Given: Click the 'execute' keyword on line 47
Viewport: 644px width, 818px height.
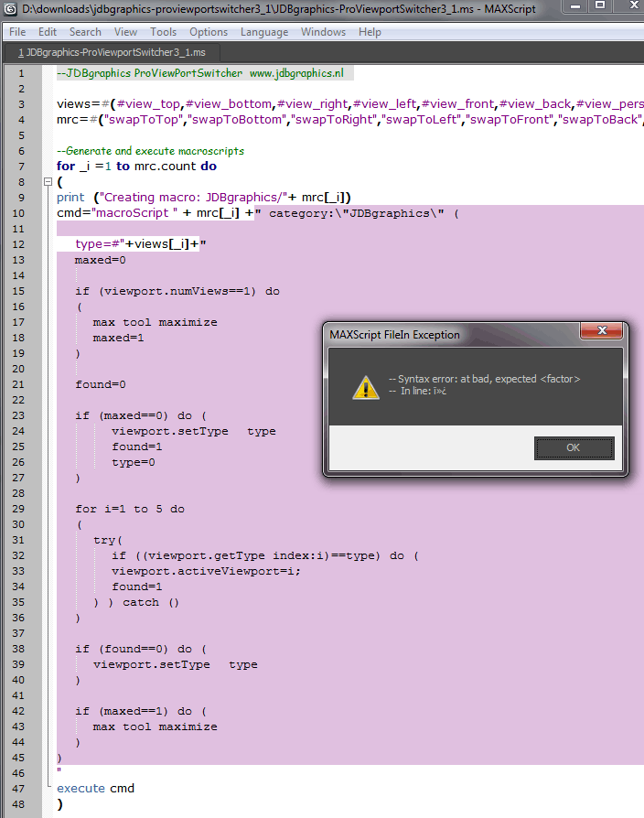Looking at the screenshot, I should click(80, 789).
